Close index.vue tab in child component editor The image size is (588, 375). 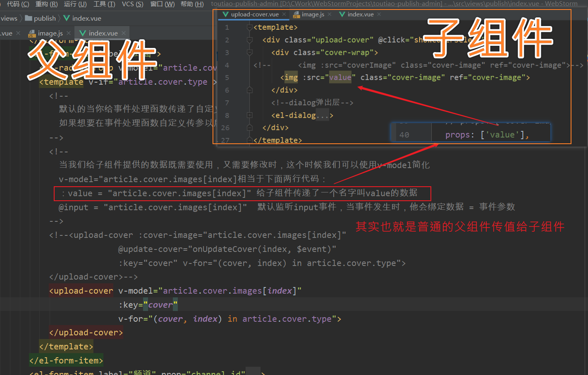[379, 14]
